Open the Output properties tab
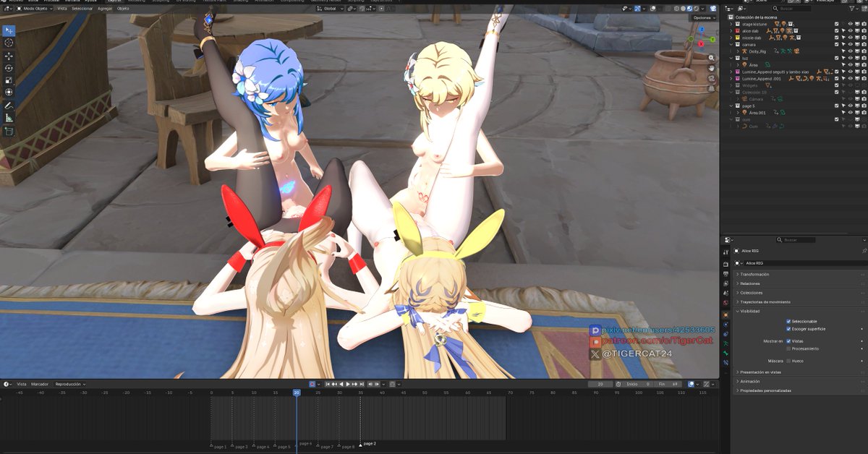The width and height of the screenshot is (868, 454). (x=726, y=273)
